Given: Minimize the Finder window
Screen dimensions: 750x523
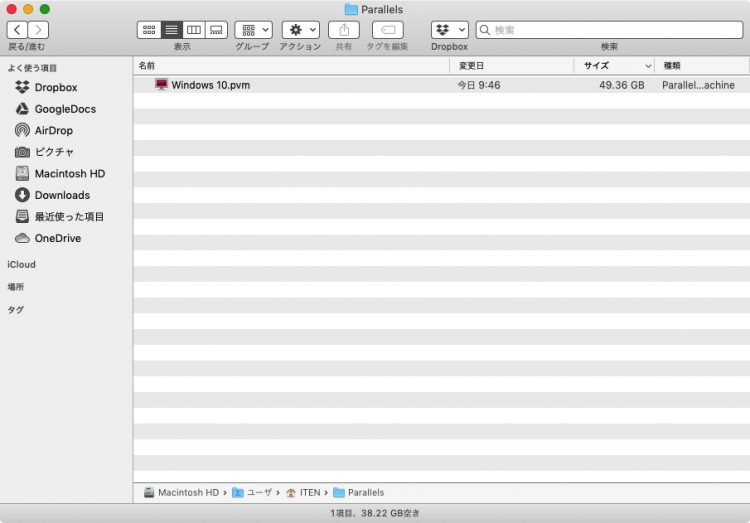Looking at the screenshot, I should point(28,9).
